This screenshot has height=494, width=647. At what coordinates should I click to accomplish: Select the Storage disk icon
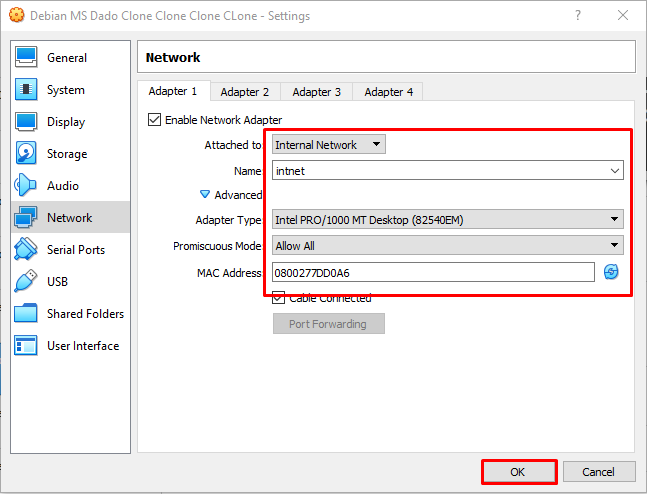pyautogui.click(x=26, y=153)
